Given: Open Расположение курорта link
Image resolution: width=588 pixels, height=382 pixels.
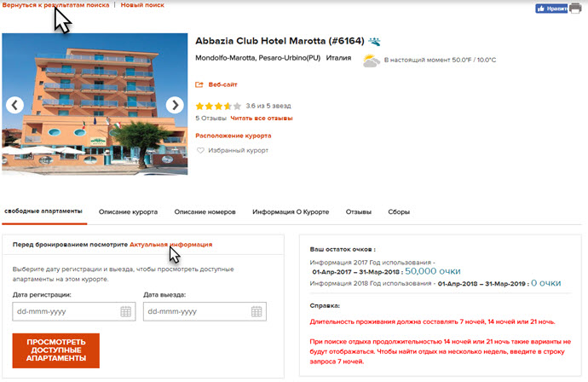Looking at the screenshot, I should coord(233,136).
